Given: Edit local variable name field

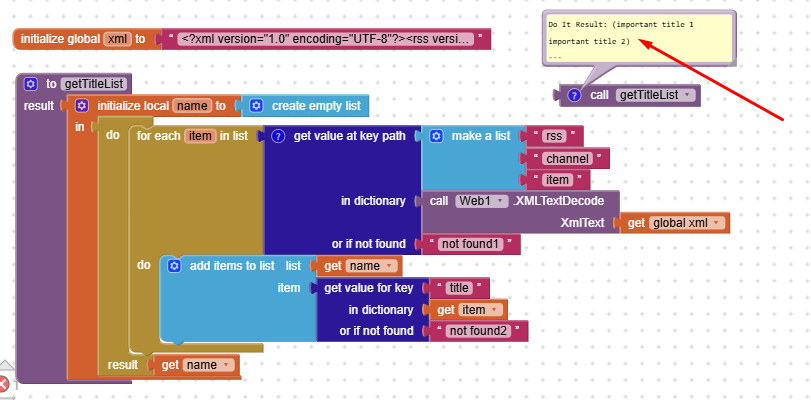Looking at the screenshot, I should coord(191,106).
